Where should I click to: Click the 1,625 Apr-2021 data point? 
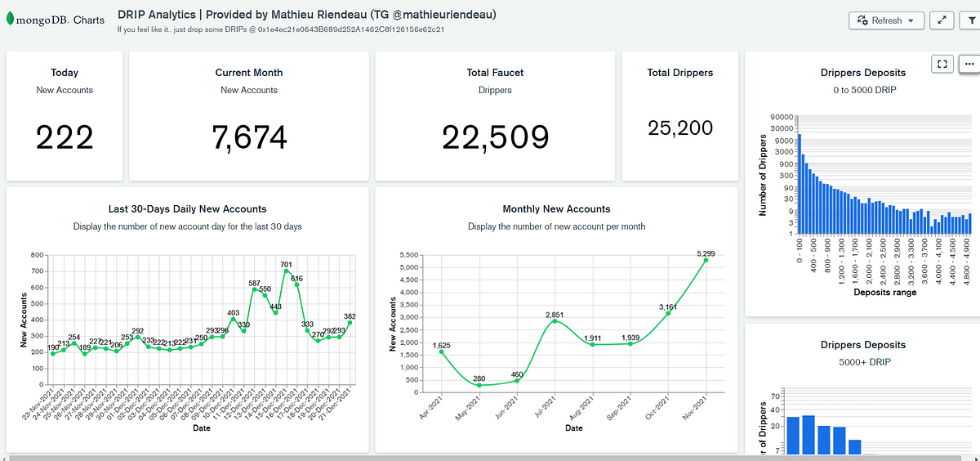(442, 351)
